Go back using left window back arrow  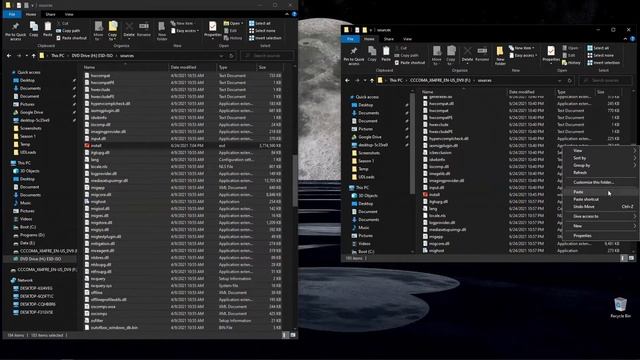pos(9,56)
